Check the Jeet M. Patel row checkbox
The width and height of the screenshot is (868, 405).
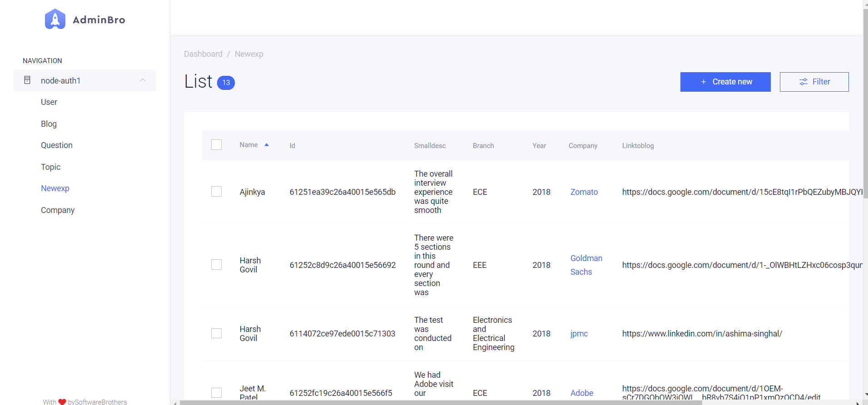(x=217, y=393)
